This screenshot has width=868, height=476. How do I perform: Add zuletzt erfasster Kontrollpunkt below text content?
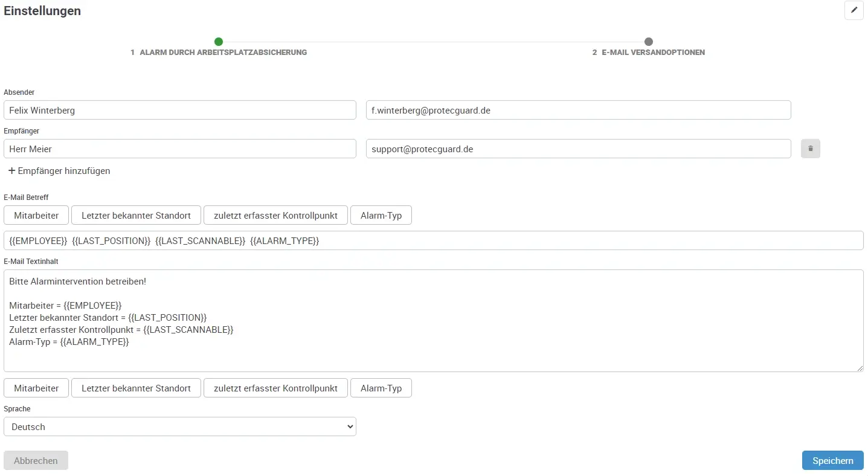click(275, 388)
